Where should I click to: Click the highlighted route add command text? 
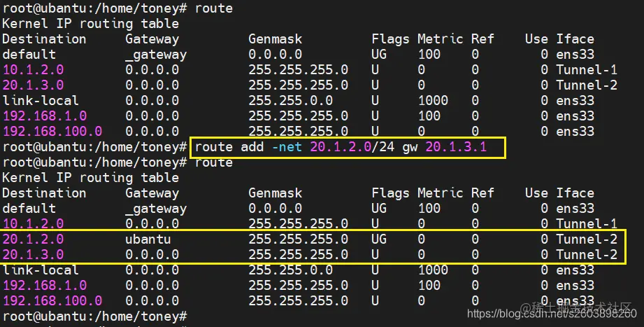coord(341,147)
